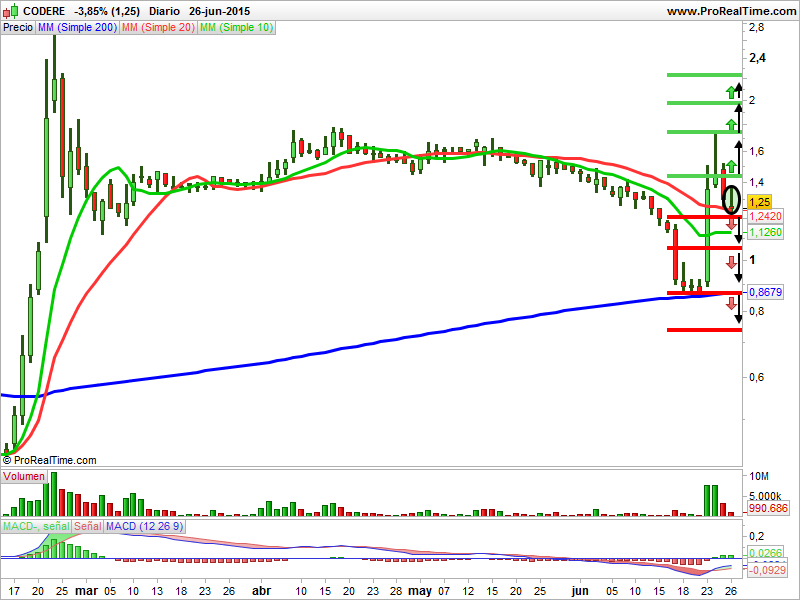Click the green up arrow near the 2,0 level
The width and height of the screenshot is (800, 600).
point(730,122)
